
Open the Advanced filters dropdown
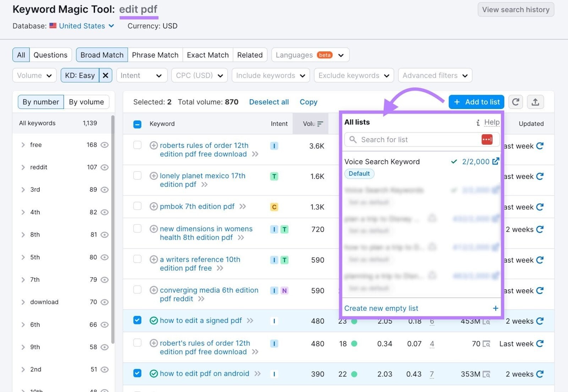point(435,75)
